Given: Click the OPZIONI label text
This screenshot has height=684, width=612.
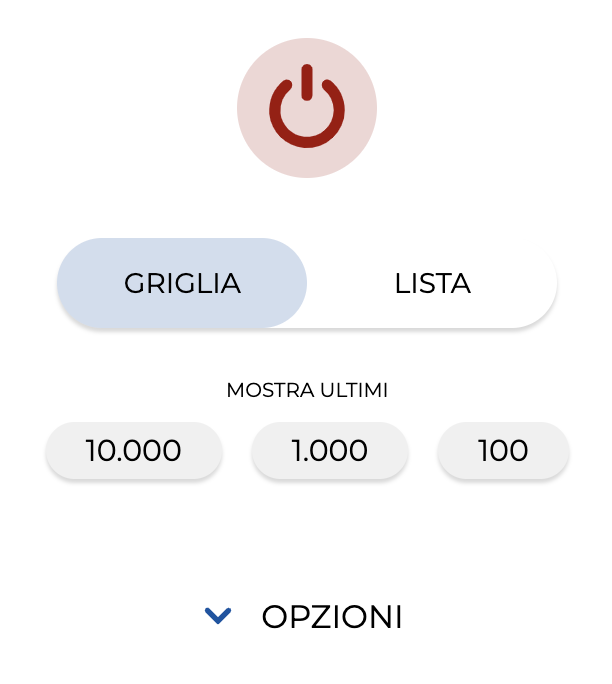Looking at the screenshot, I should point(332,617).
